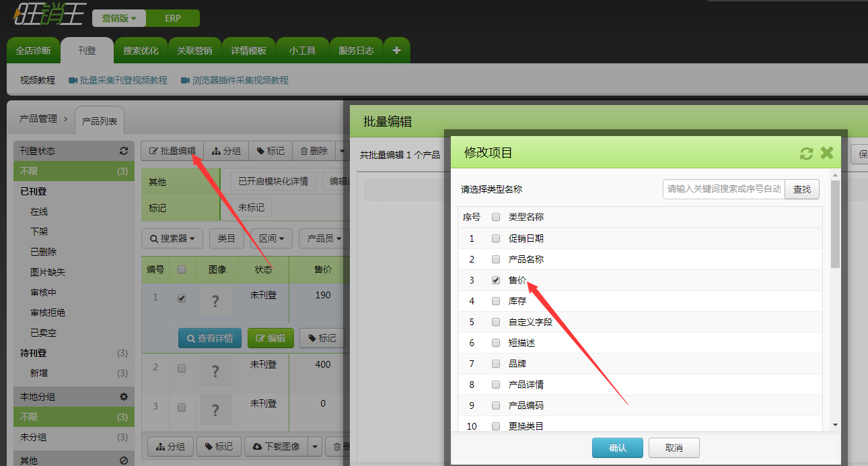Image resolution: width=868 pixels, height=466 pixels.
Task: Select 图片缺失 status filter
Action: 48,272
